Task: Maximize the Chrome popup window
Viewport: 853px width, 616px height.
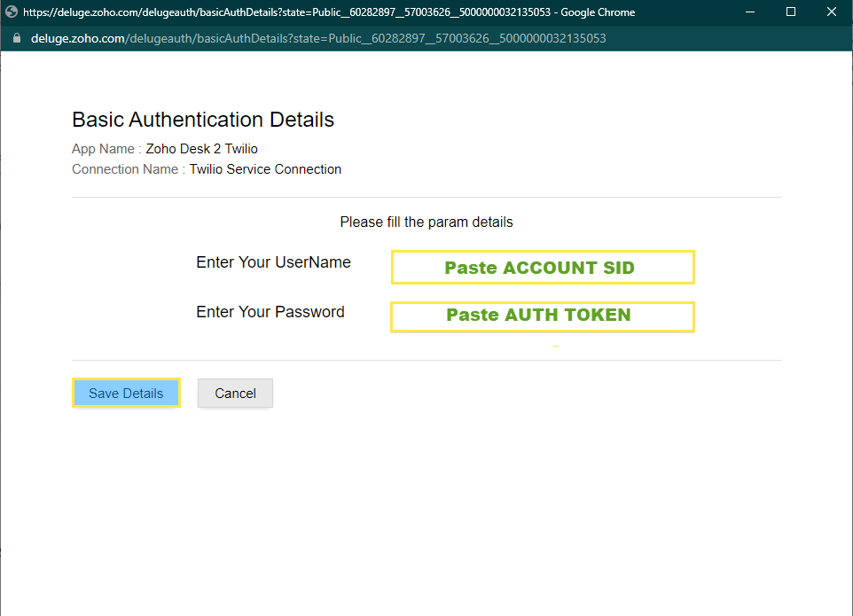Action: point(791,12)
